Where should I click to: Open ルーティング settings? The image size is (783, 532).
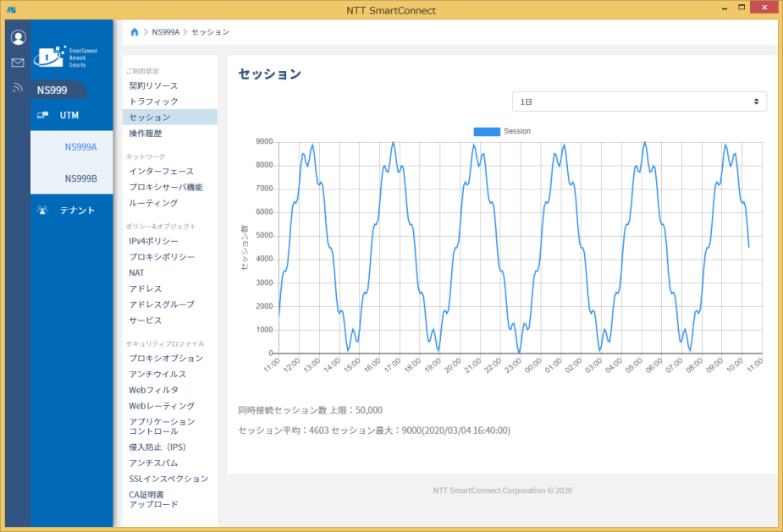click(153, 203)
